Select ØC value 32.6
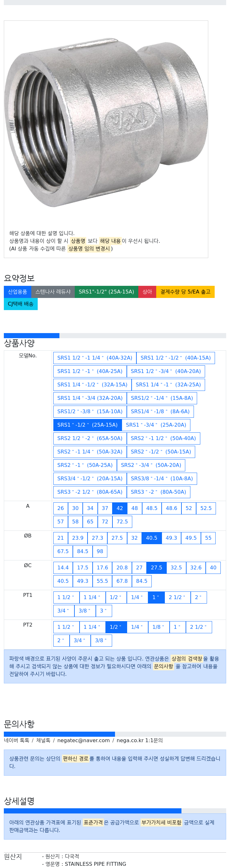The width and height of the screenshot is (230, 868). tap(195, 567)
